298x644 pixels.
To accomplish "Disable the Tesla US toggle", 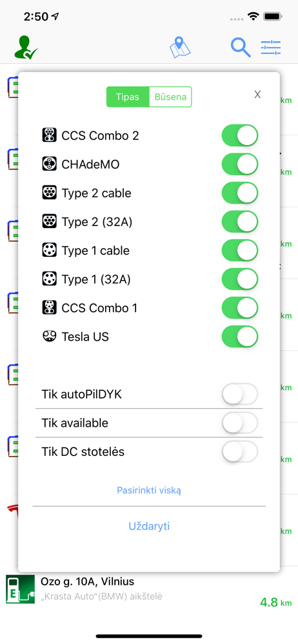I will [240, 337].
